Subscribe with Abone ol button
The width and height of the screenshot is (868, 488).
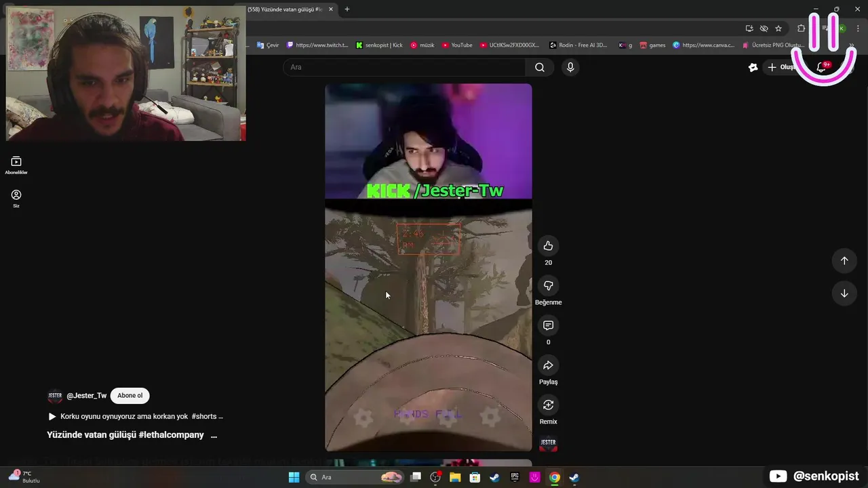click(x=130, y=396)
